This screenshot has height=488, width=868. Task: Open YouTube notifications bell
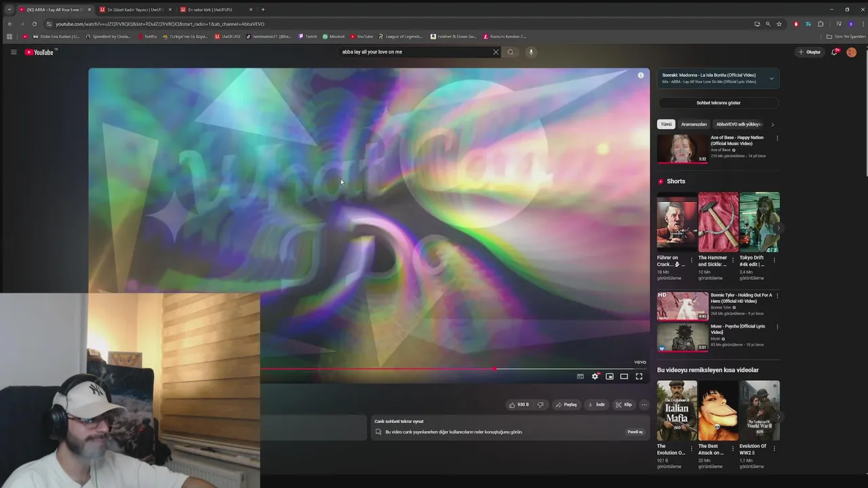pos(835,52)
